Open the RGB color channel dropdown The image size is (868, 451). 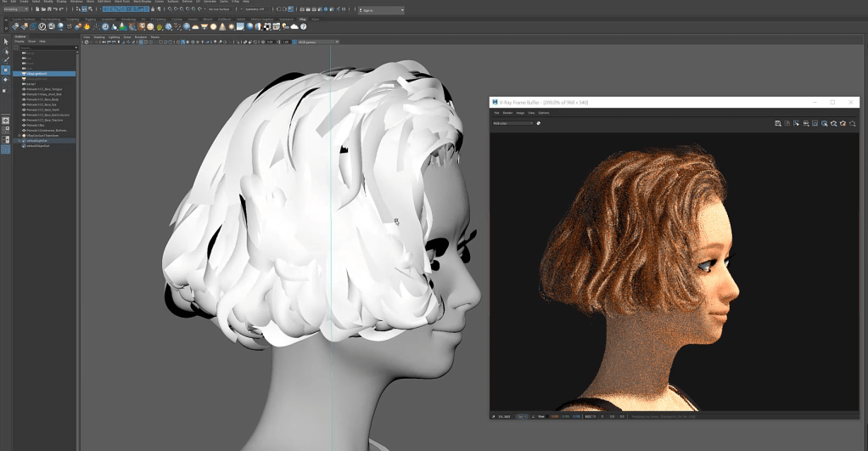(512, 123)
